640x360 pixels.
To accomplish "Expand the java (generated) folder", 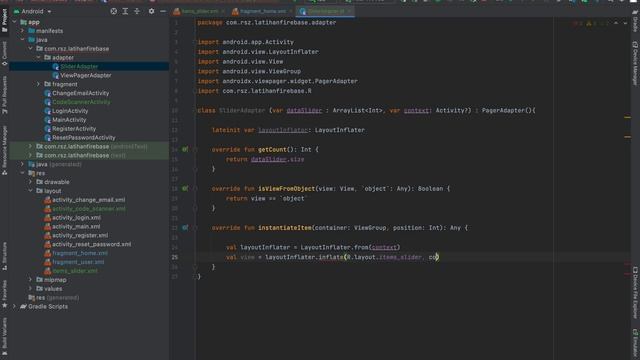I will point(22,164).
